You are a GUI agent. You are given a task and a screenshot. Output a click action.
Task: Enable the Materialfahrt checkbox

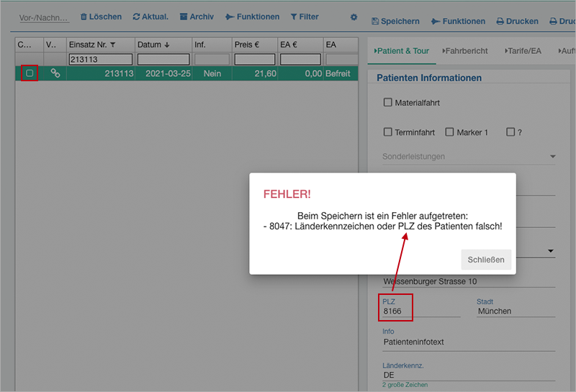[x=388, y=103]
